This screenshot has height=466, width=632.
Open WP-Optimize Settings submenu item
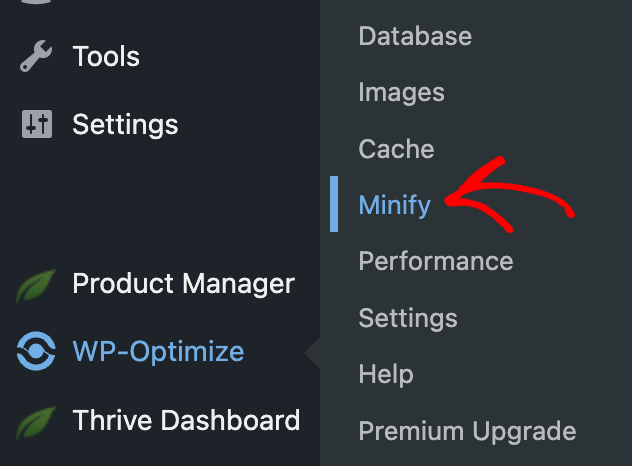408,318
